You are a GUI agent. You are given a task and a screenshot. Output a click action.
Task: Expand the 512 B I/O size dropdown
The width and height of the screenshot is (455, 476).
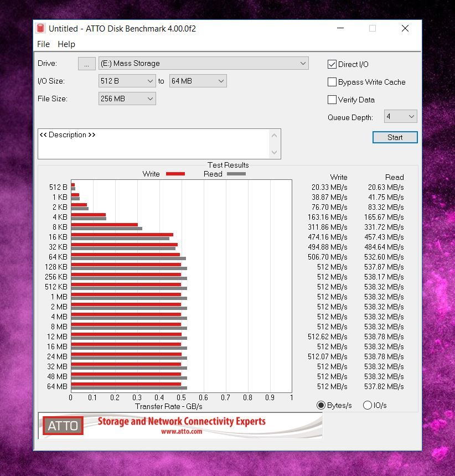click(127, 81)
